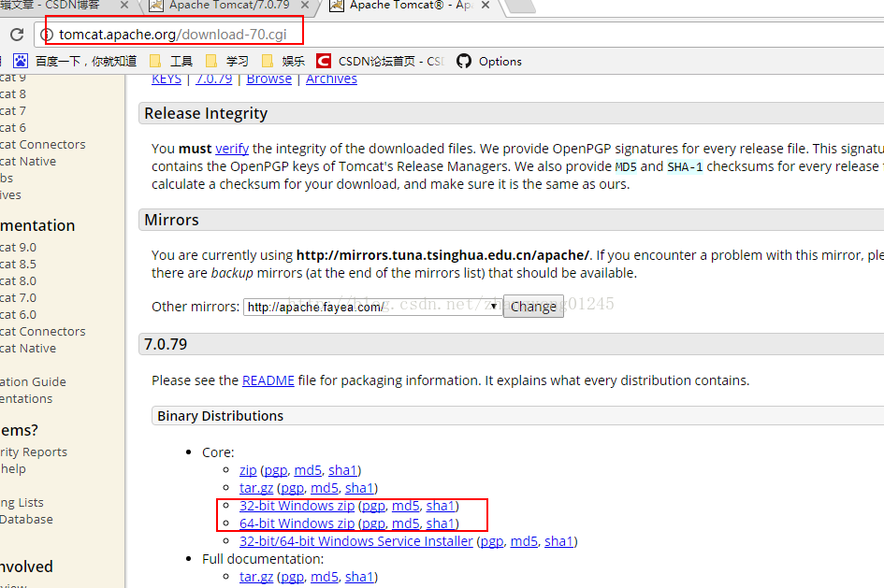Open the KEYS link

167,79
